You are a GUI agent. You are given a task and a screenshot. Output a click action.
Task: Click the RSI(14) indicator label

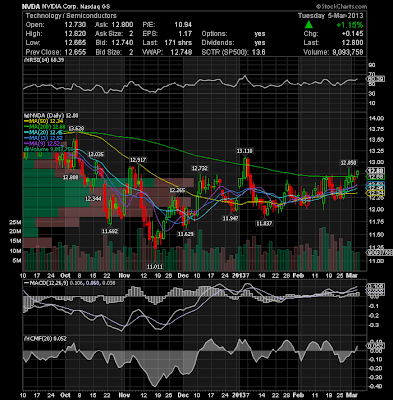tap(43, 60)
